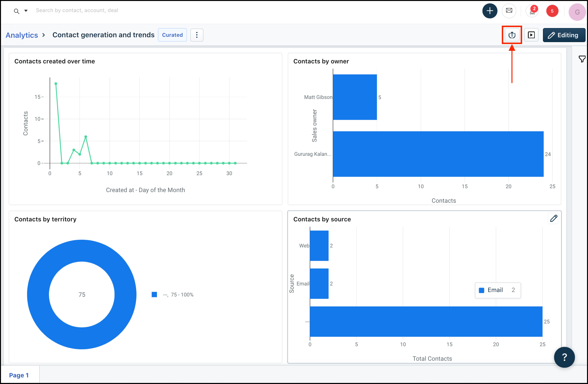Focus the contact, account, deal search field
Viewport: 588px width, 384px height.
pyautogui.click(x=77, y=10)
